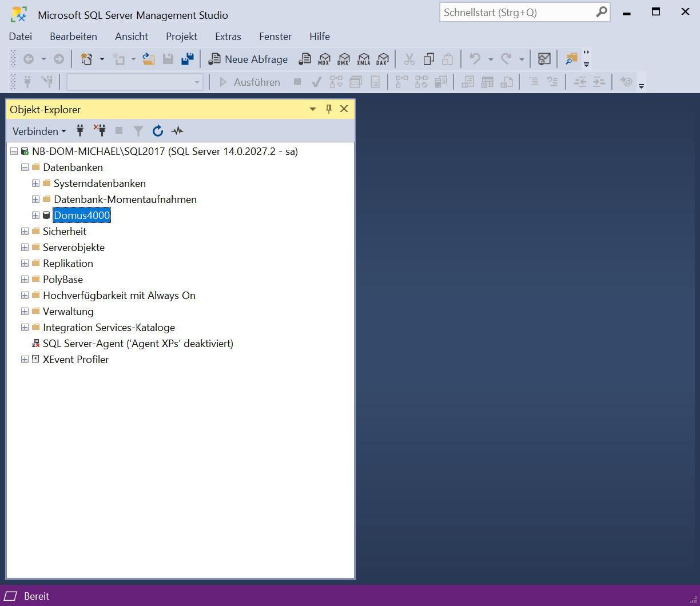Screen dimensions: 700x606
Task: Open the available databases combo box
Action: point(135,82)
